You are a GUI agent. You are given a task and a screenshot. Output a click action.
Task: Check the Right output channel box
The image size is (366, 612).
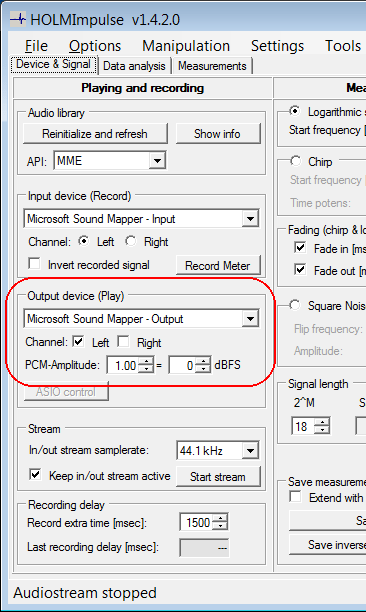click(x=123, y=342)
